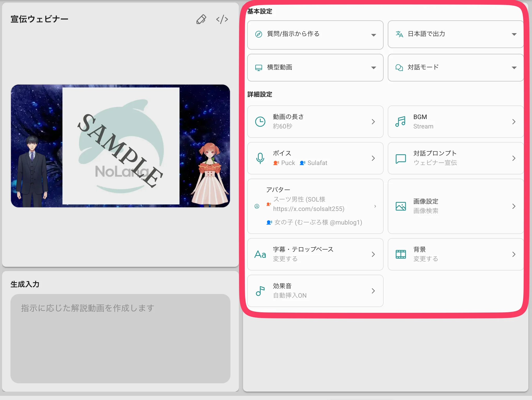Image resolution: width=532 pixels, height=400 pixels.
Task: Click the picture icon for 画像設定
Action: coord(401,206)
